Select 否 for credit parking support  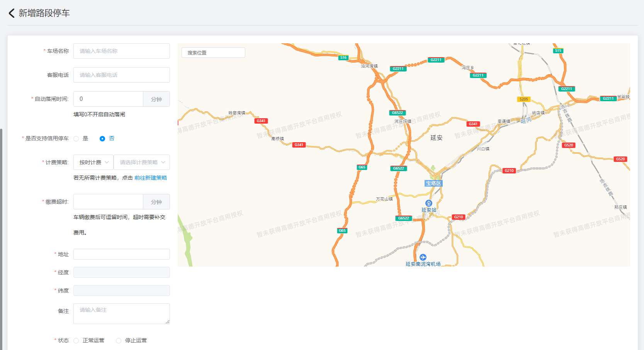(x=102, y=139)
